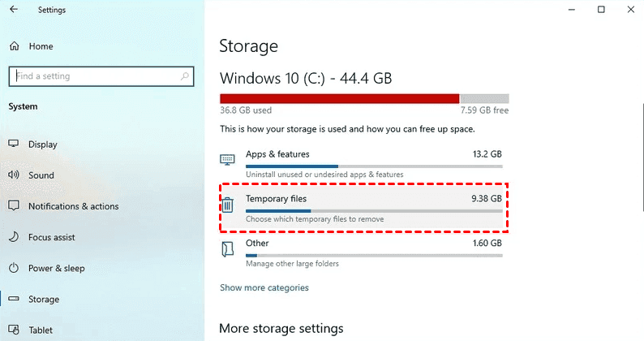Click the Find a setting search box
The height and width of the screenshot is (341, 644).
click(x=93, y=76)
